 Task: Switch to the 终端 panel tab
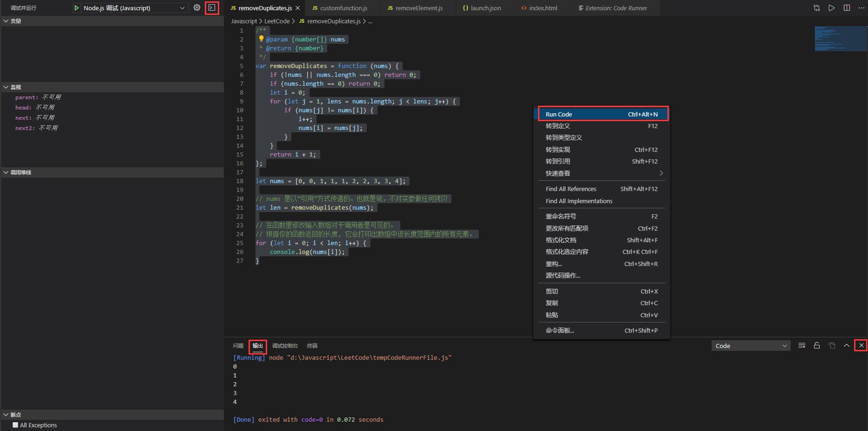[x=312, y=346]
